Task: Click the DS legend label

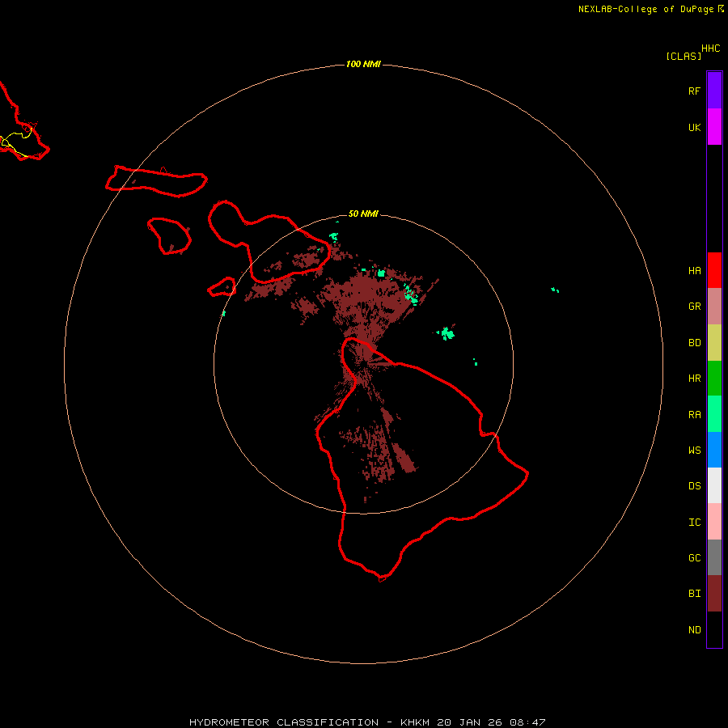Action: coord(694,486)
